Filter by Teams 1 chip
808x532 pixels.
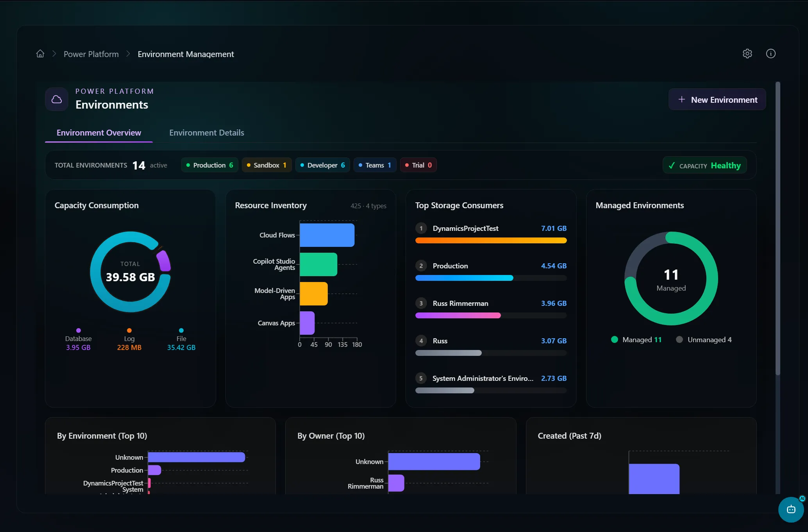pos(375,165)
